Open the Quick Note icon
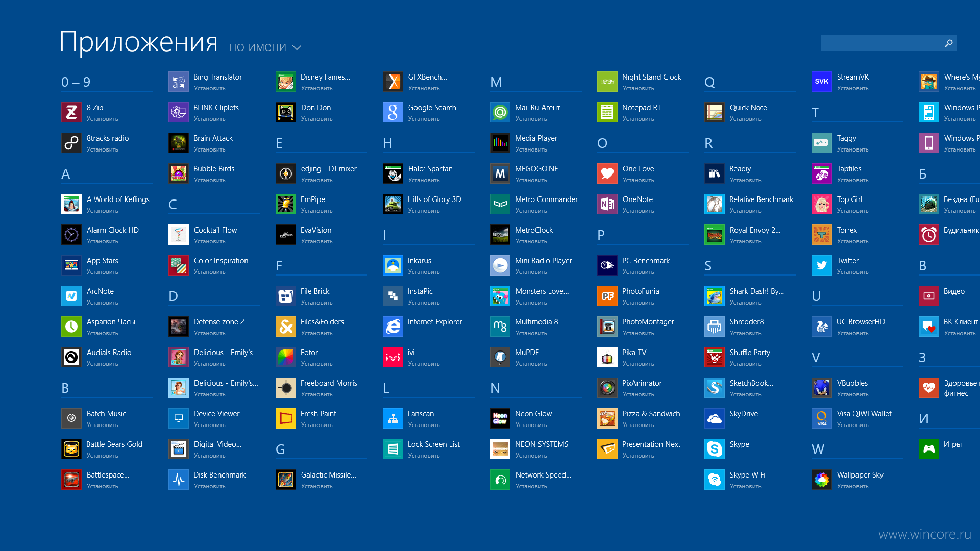 (715, 112)
